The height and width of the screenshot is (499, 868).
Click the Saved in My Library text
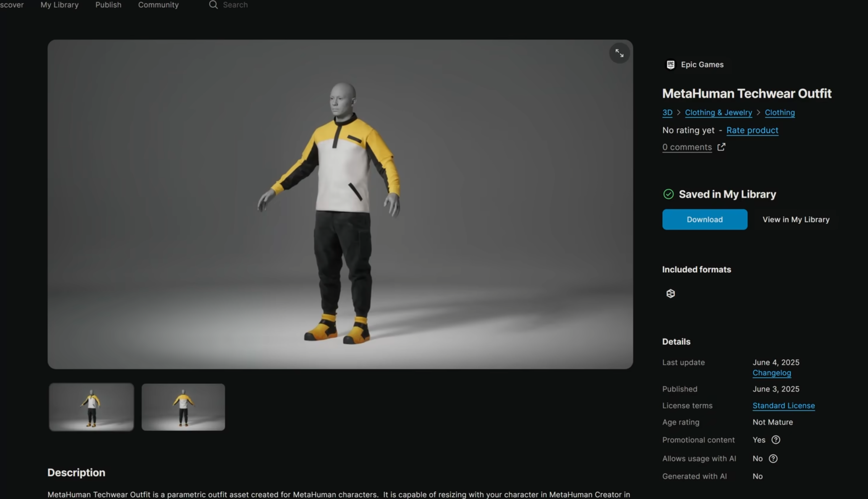pos(727,194)
